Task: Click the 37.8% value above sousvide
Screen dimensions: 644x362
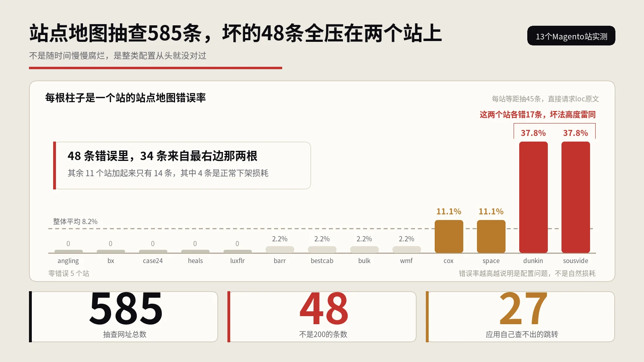Action: click(x=576, y=133)
